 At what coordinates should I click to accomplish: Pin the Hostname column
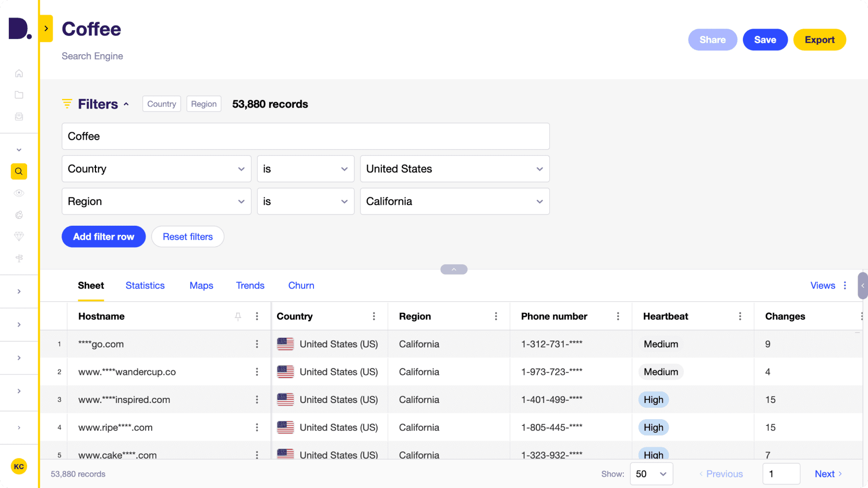(238, 316)
